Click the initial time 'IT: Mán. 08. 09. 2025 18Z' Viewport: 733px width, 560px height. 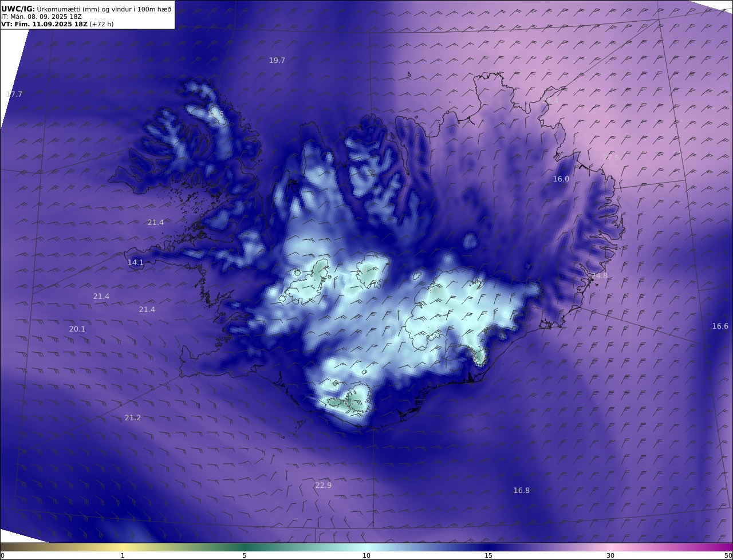click(41, 17)
